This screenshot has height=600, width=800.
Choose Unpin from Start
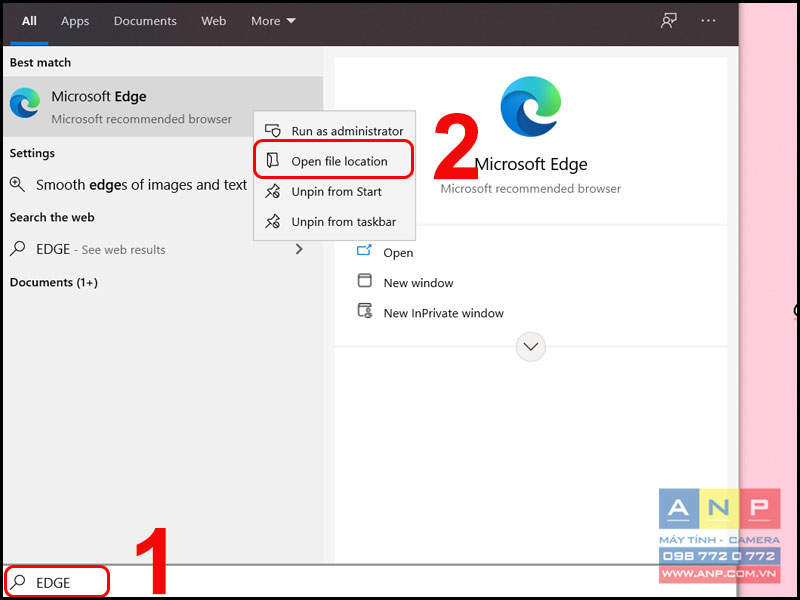(x=334, y=192)
